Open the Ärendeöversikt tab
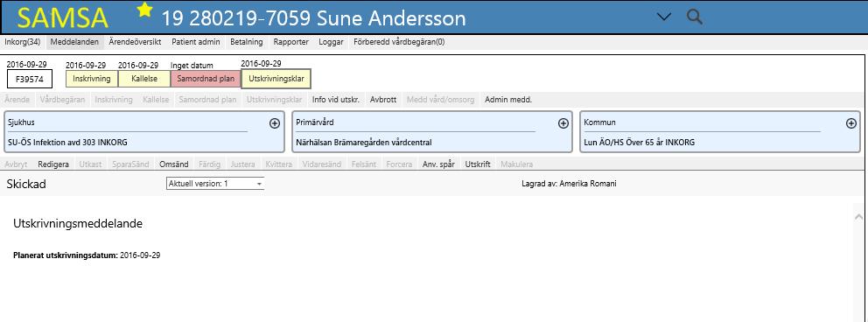This screenshot has height=322, width=868. click(135, 42)
